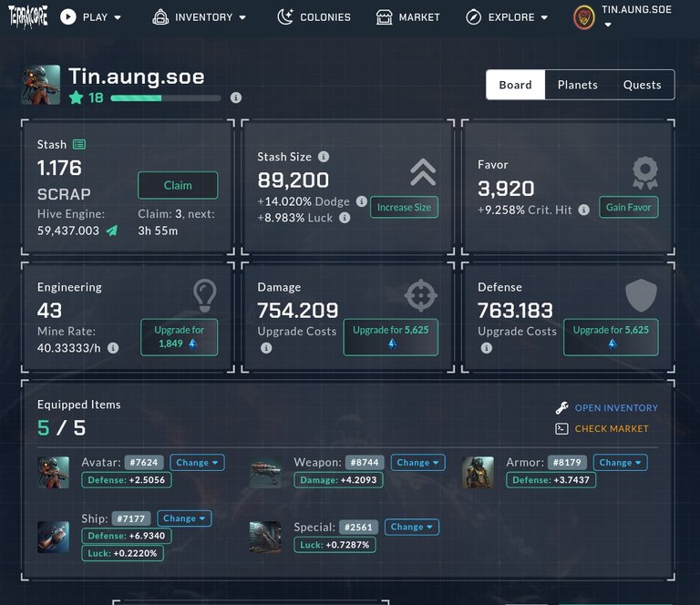Upgrade Defense for 5,625
The width and height of the screenshot is (700, 605).
[611, 337]
